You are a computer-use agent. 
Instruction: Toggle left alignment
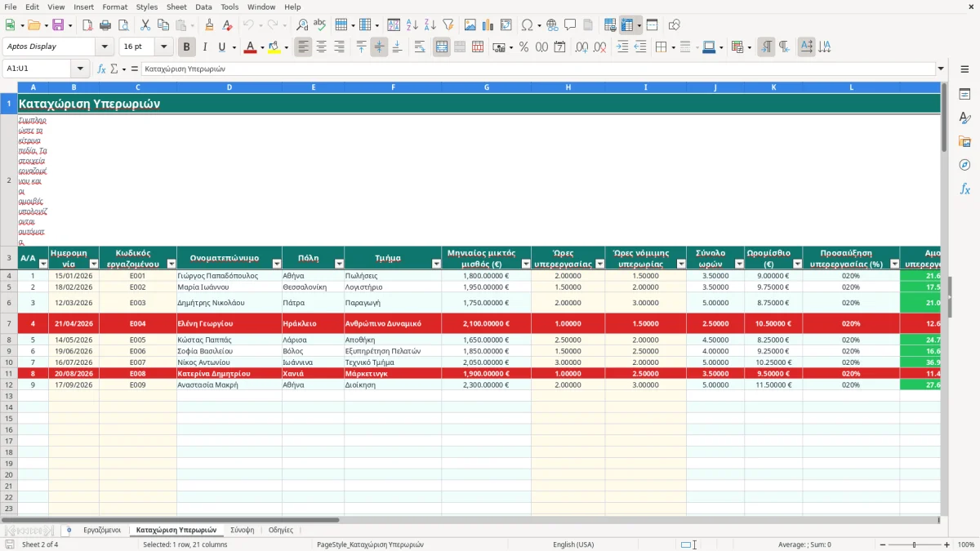click(303, 47)
